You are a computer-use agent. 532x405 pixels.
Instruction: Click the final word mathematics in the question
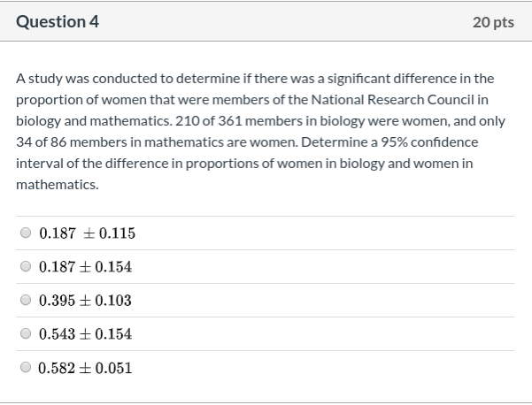point(56,184)
